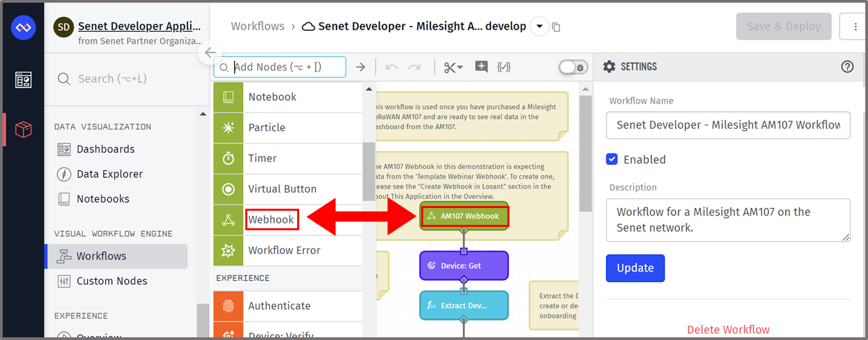This screenshot has width=868, height=340.
Task: Open the dashboards rail icon
Action: pyautogui.click(x=24, y=80)
